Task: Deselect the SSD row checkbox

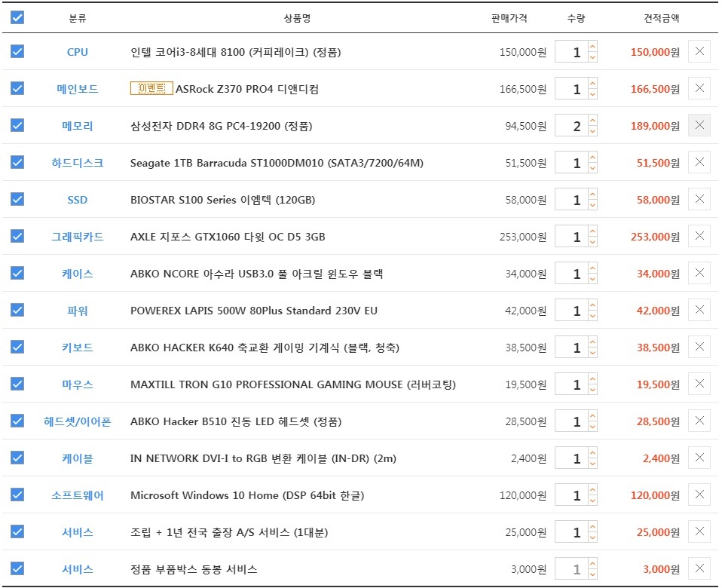Action: (17, 199)
